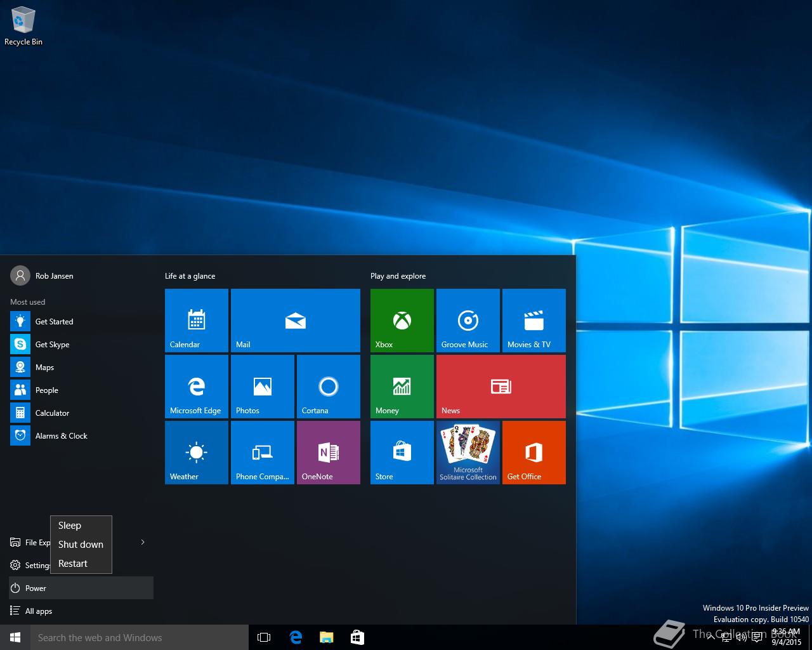Click the Search the web and Windows box
Image resolution: width=812 pixels, height=650 pixels.
tap(140, 637)
